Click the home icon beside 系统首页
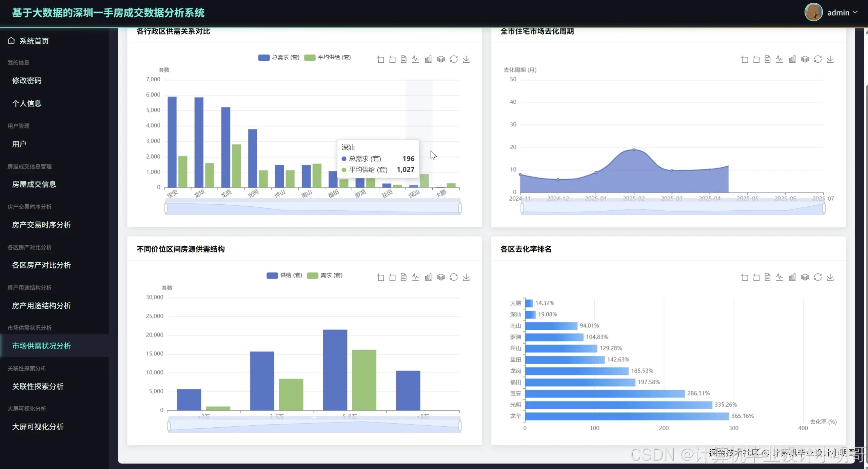Viewport: 868px width, 469px height. pos(11,41)
